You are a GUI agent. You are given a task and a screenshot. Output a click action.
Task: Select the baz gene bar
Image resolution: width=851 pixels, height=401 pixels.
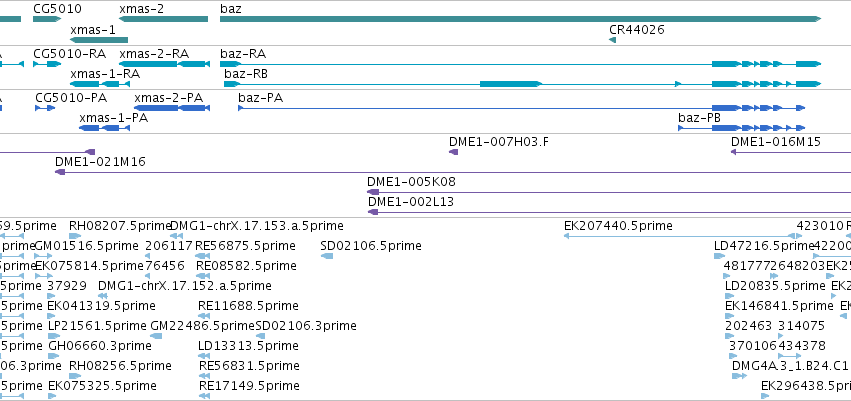click(520, 19)
